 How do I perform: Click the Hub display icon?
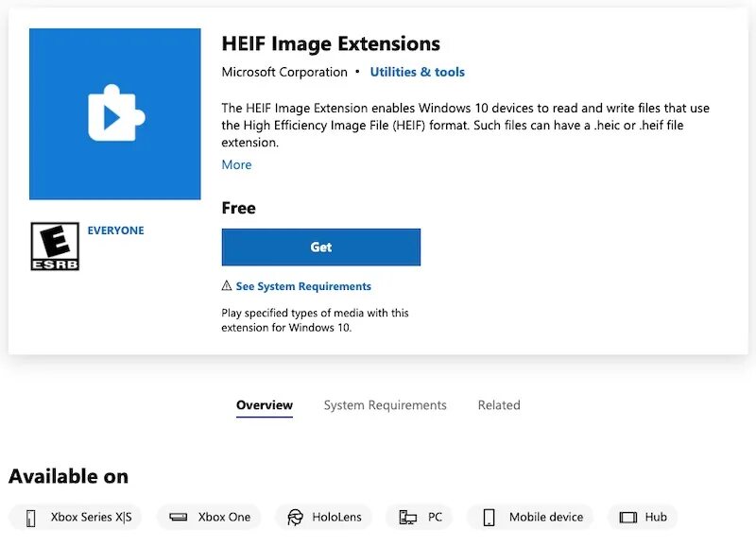[x=627, y=517]
